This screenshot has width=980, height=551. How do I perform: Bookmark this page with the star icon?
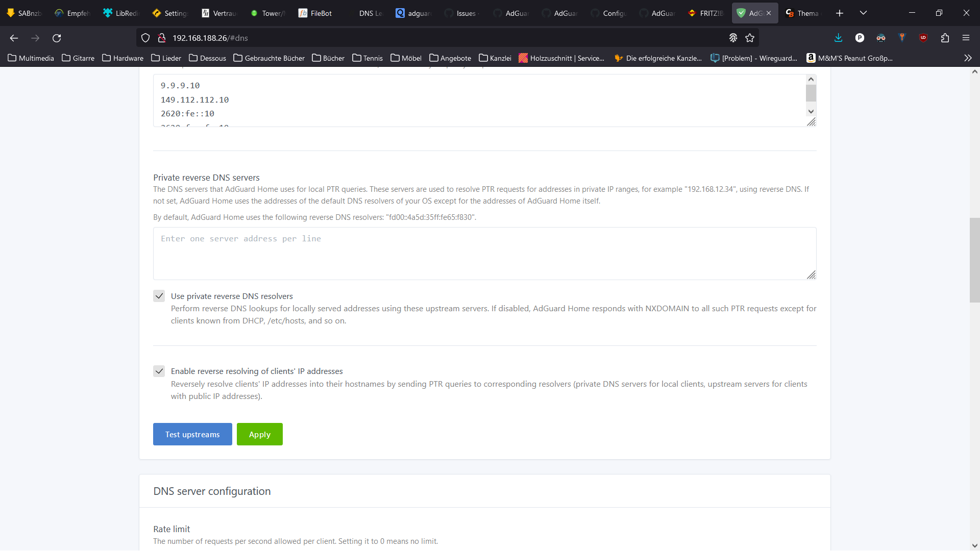(750, 38)
